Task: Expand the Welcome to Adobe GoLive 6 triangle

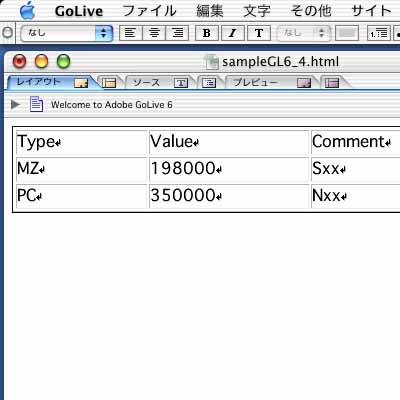Action: tap(15, 104)
